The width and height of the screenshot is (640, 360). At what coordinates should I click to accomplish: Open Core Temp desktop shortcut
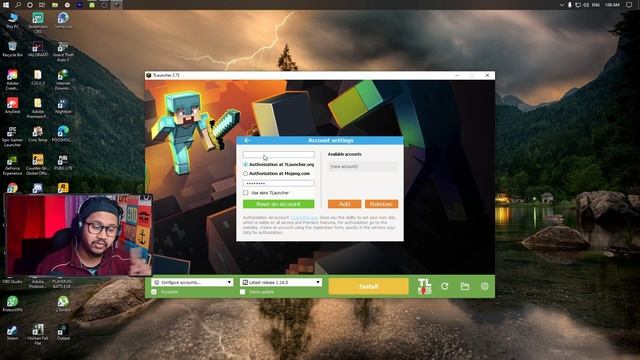point(38,134)
